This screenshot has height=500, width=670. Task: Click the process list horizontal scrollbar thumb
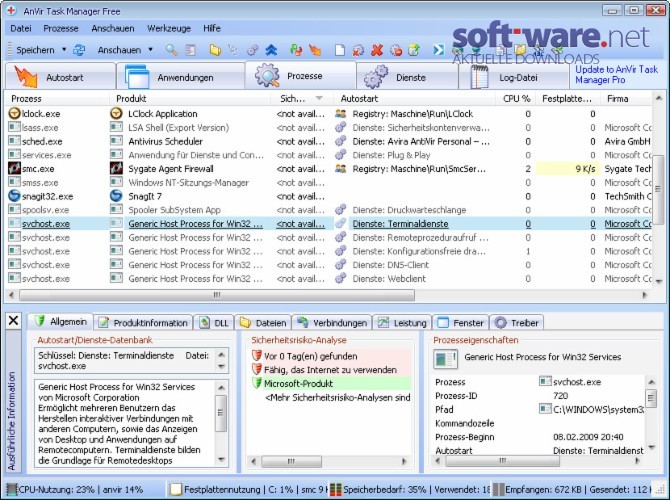pyautogui.click(x=217, y=295)
